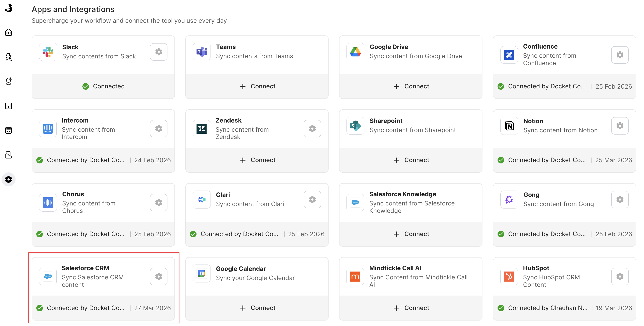The height and width of the screenshot is (326, 644).
Task: Open the document sidebar icon
Action: point(9,155)
